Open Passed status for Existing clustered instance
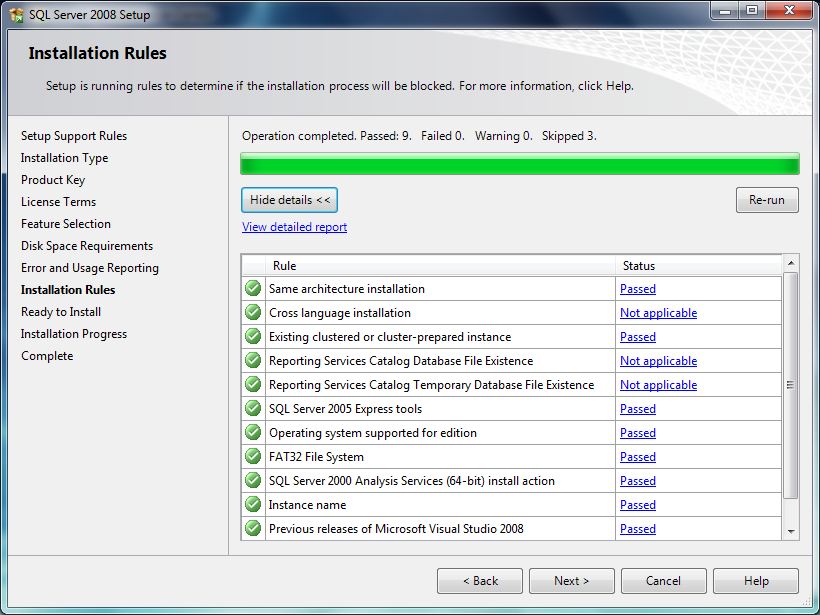Screen dimensions: 820x615 pos(637,337)
